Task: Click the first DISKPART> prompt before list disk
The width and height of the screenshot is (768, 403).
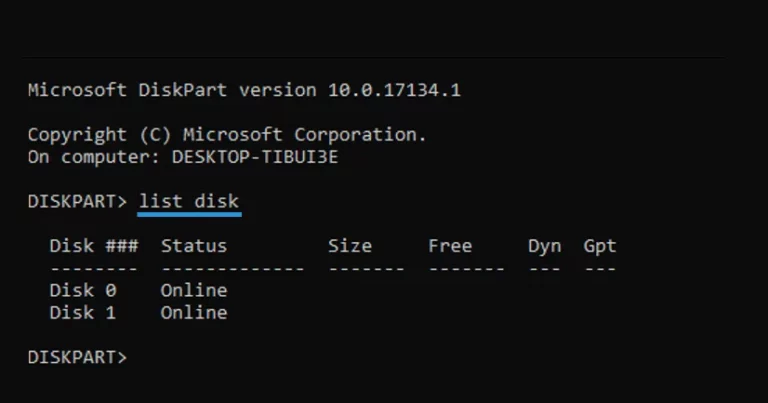Action: pos(77,201)
